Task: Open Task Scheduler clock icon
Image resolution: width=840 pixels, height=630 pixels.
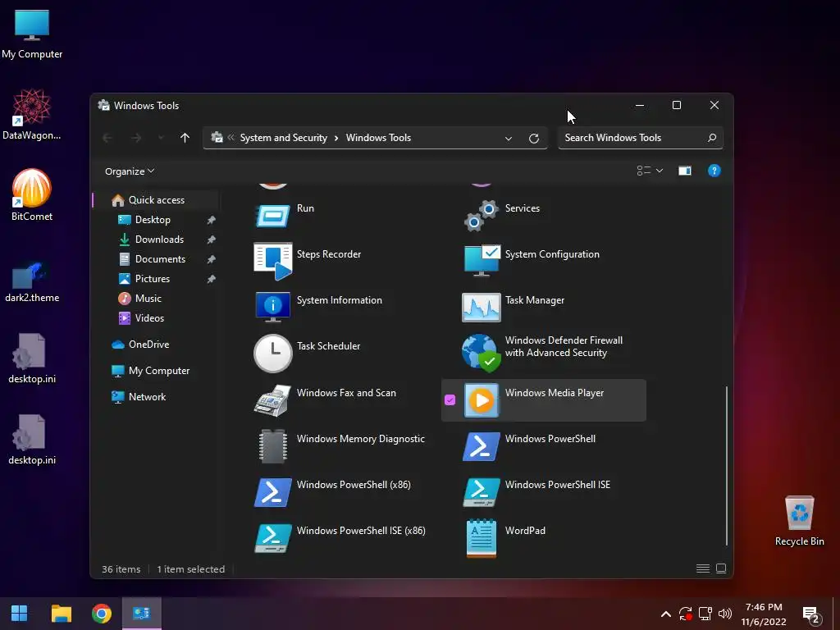Action: pyautogui.click(x=273, y=354)
